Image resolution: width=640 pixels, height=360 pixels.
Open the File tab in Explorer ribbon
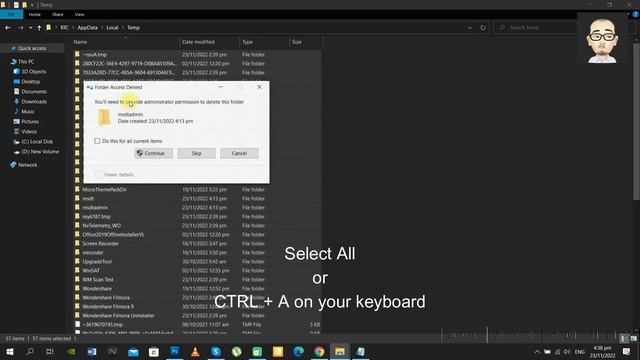(x=11, y=14)
